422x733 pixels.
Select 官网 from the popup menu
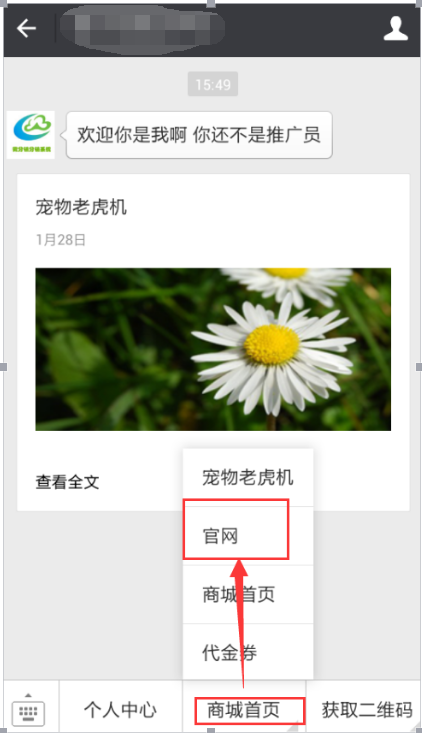click(248, 536)
